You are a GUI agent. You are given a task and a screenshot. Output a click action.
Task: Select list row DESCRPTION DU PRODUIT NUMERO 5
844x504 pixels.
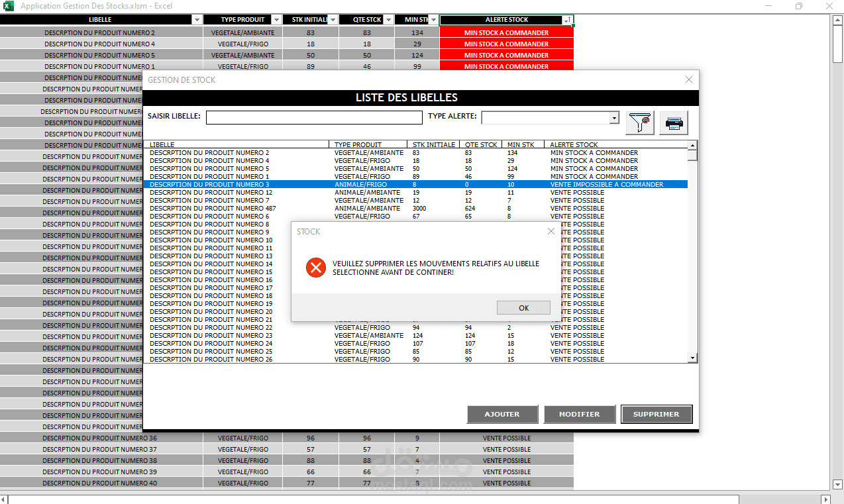(x=415, y=168)
